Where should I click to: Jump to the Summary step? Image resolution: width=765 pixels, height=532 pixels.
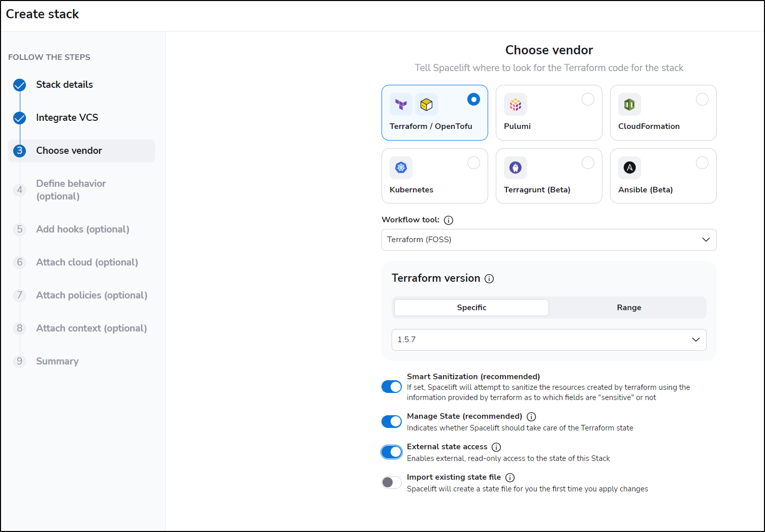click(57, 361)
